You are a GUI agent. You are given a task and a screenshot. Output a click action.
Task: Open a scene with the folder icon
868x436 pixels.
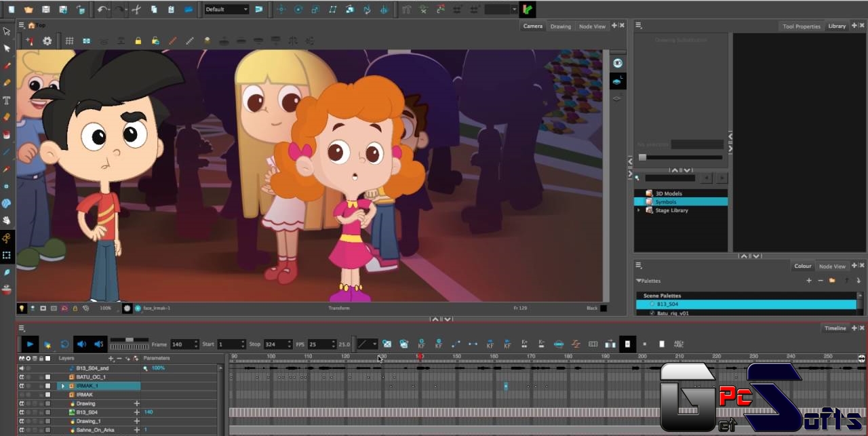(28, 9)
